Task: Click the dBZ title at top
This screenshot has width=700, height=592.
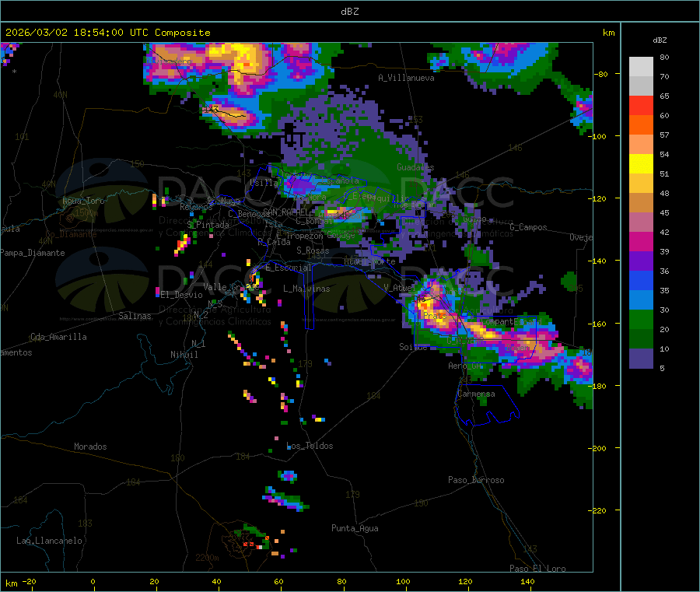Action: [349, 12]
